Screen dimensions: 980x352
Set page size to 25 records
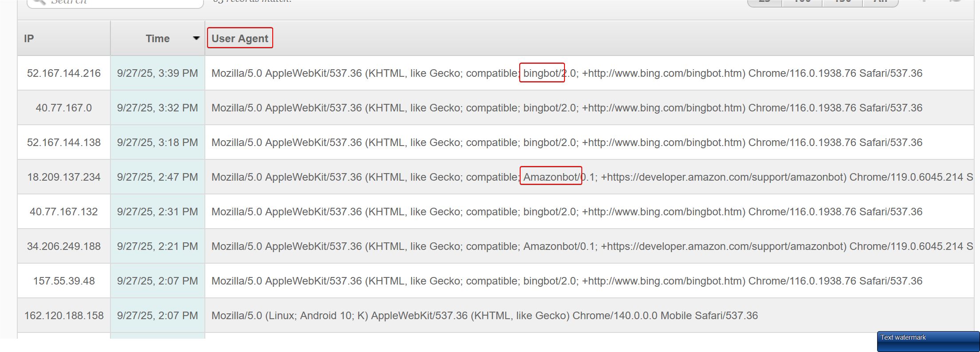(764, 2)
